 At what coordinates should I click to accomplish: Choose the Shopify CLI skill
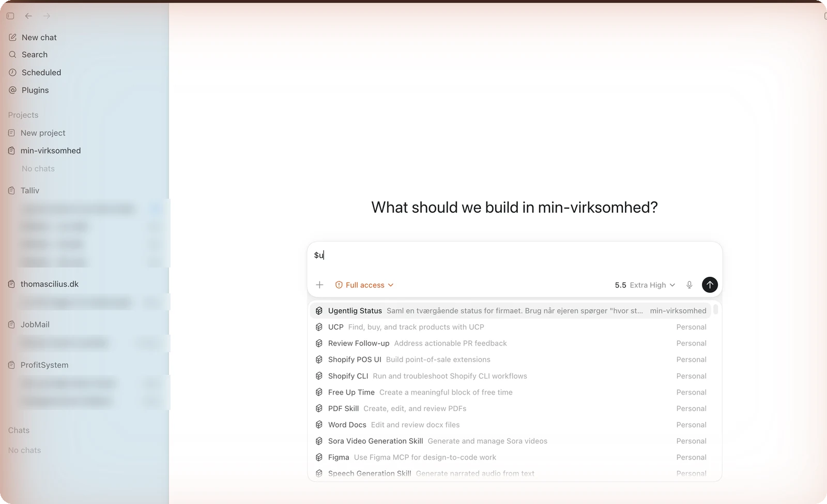511,376
